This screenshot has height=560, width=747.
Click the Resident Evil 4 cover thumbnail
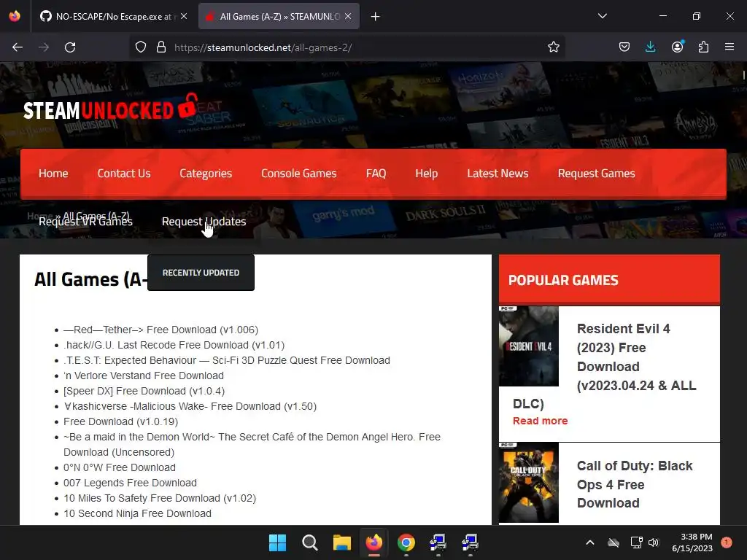tap(528, 346)
